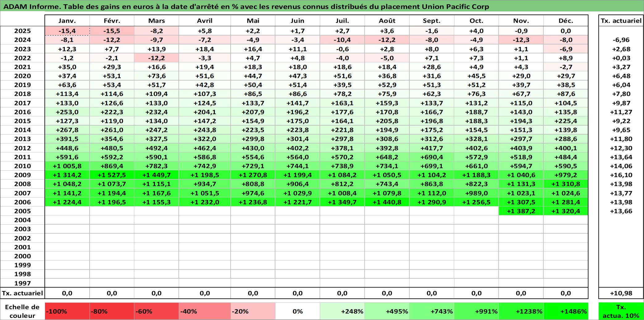Select the 2010 row label
The height and width of the screenshot is (320, 644).
pos(23,166)
